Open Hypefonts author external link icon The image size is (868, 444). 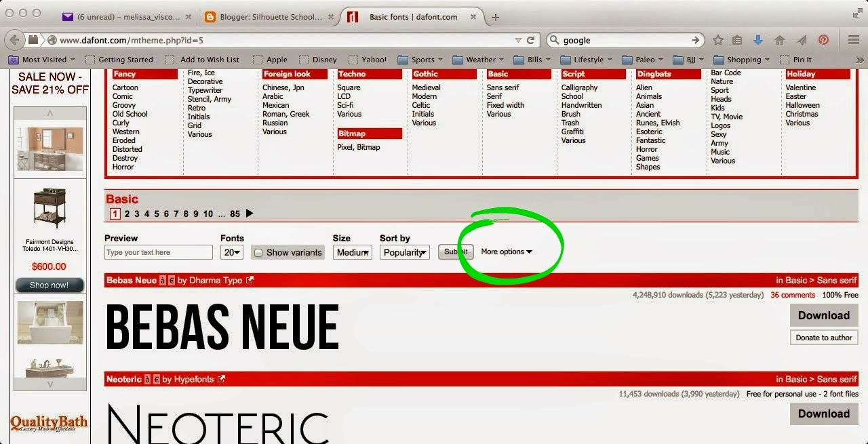point(221,379)
